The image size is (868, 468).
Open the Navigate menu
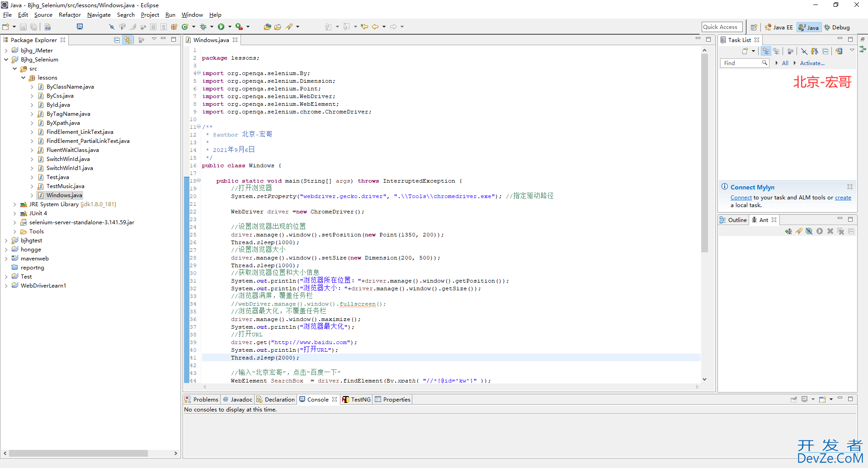(99, 15)
